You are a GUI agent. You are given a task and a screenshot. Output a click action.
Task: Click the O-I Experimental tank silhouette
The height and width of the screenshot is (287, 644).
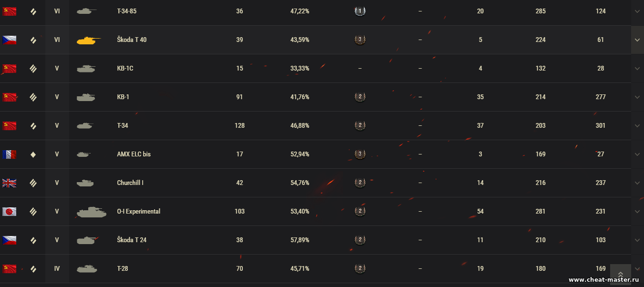point(91,212)
